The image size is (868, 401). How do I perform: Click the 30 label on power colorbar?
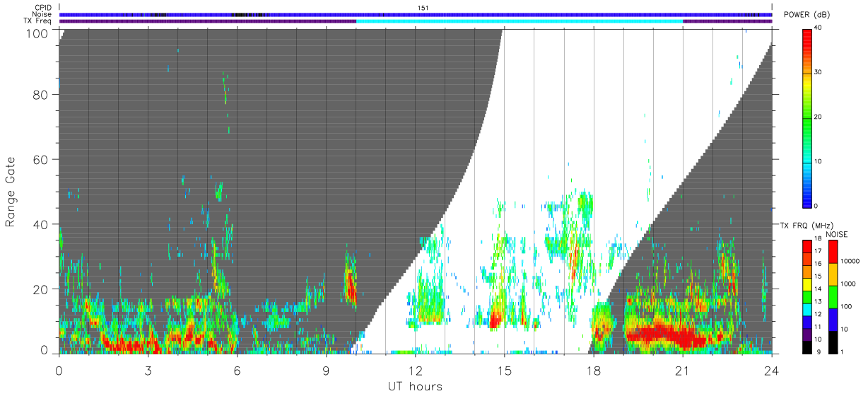click(x=819, y=73)
